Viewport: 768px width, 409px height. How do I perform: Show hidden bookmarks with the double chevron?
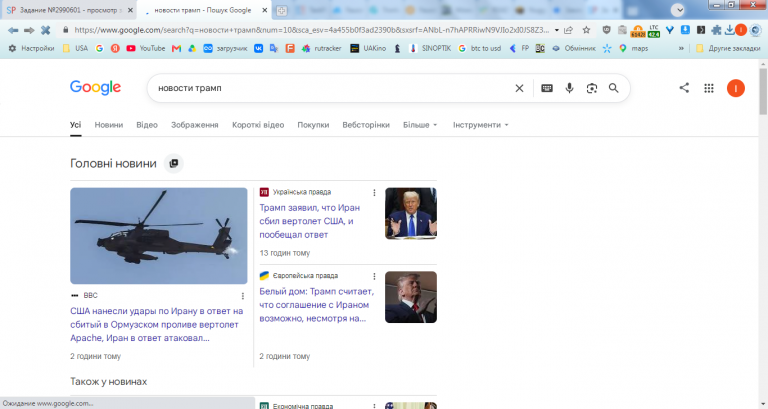(681, 48)
